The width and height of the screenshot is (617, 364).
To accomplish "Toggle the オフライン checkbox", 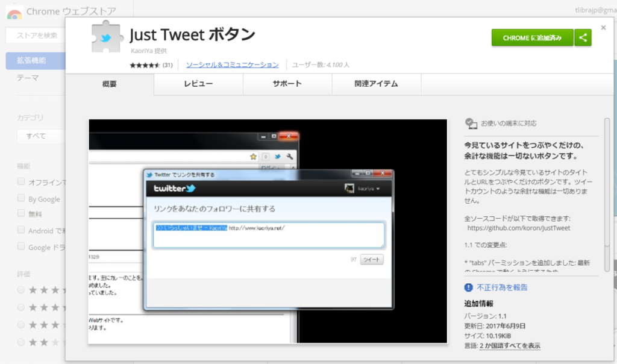I will [x=21, y=181].
